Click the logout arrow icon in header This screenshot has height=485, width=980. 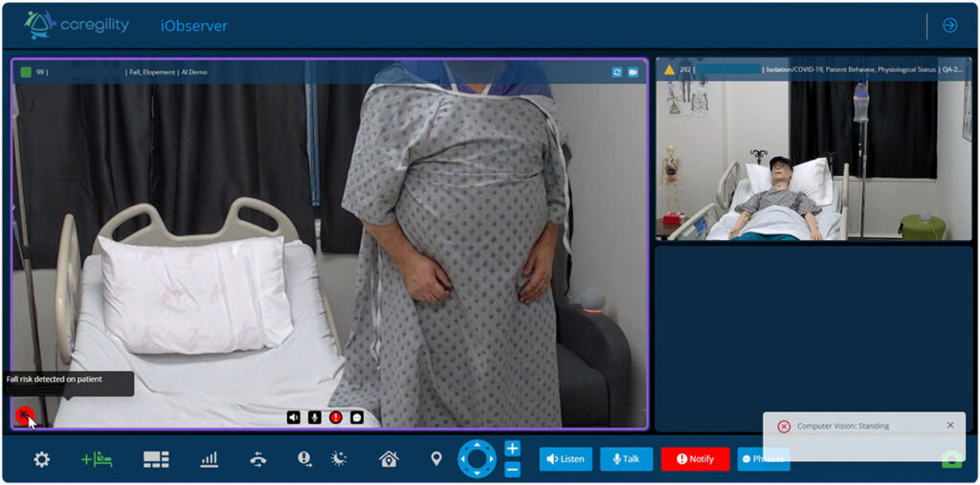point(950,26)
